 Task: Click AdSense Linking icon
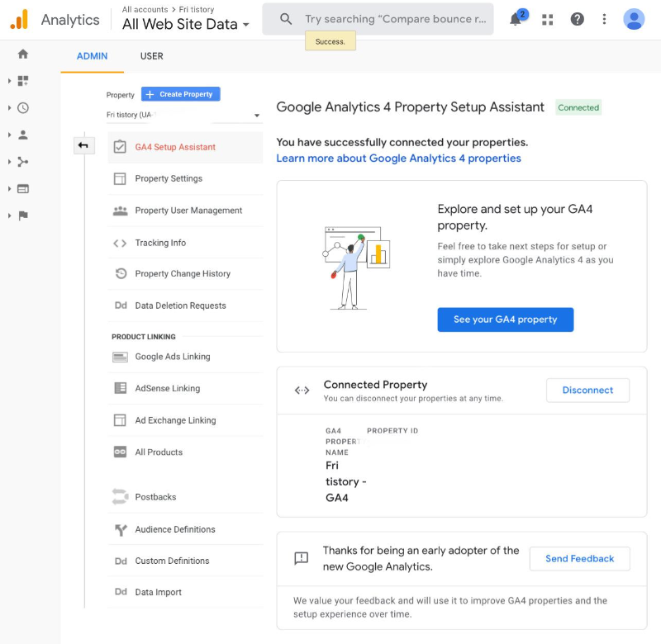tap(121, 388)
